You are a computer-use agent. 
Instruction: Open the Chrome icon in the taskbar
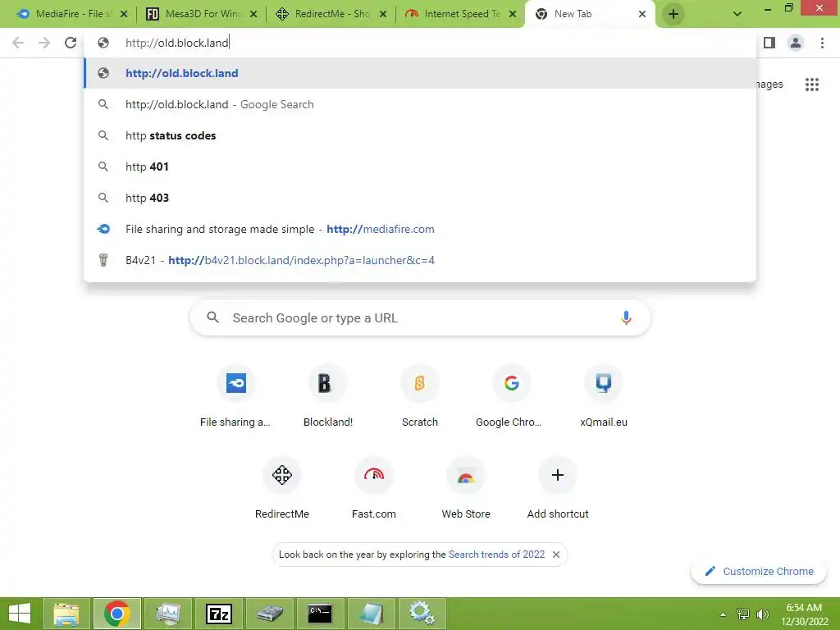pos(116,614)
